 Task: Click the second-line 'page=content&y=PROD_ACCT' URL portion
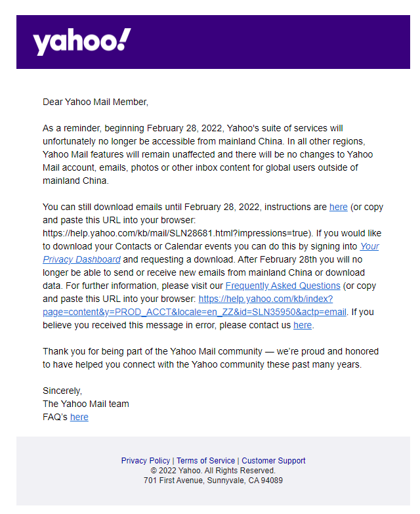click(x=194, y=312)
